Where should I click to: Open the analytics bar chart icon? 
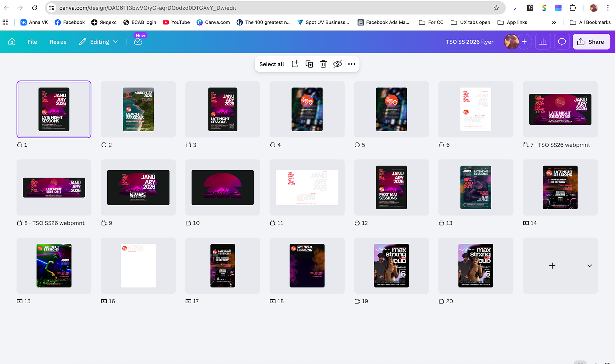(x=543, y=42)
